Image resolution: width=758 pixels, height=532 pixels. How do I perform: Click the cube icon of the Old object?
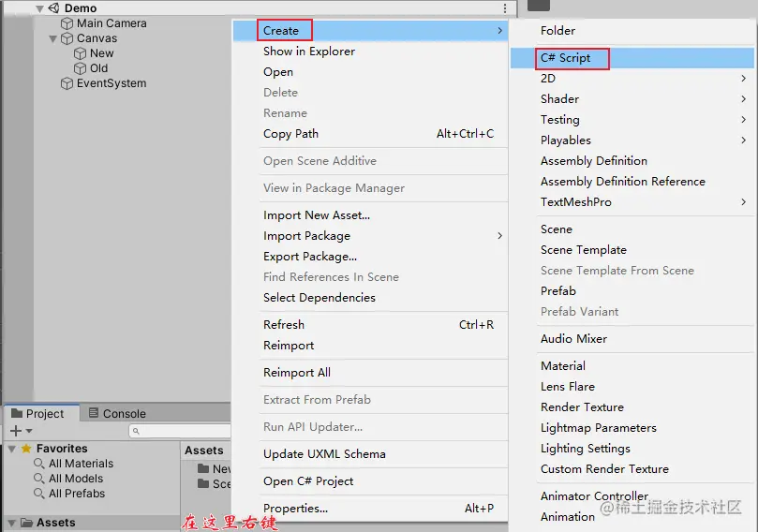coord(80,68)
